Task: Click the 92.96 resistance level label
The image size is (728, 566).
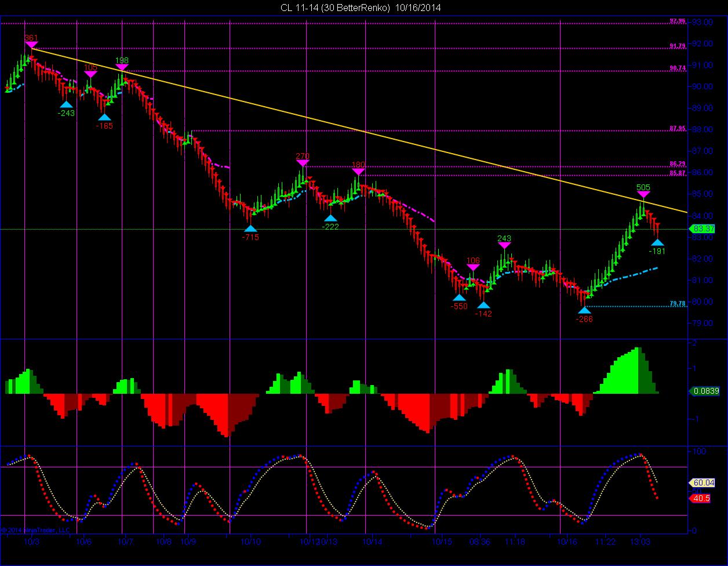Action: (678, 21)
